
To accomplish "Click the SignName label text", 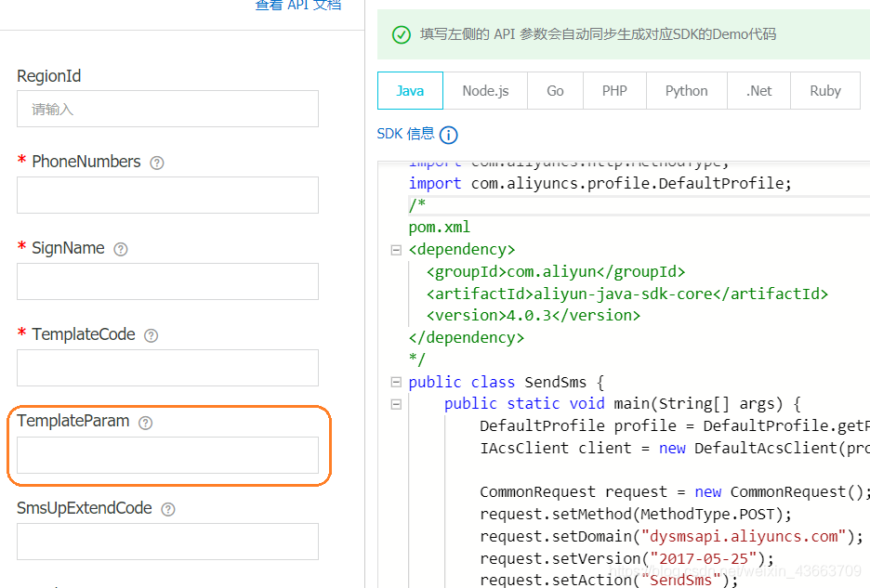I will pyautogui.click(x=68, y=248).
